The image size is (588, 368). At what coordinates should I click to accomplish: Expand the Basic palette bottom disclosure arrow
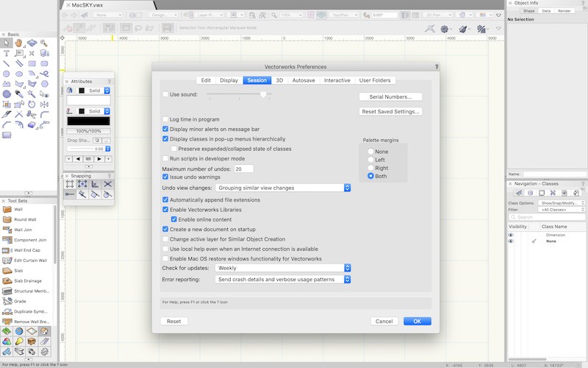(x=29, y=194)
